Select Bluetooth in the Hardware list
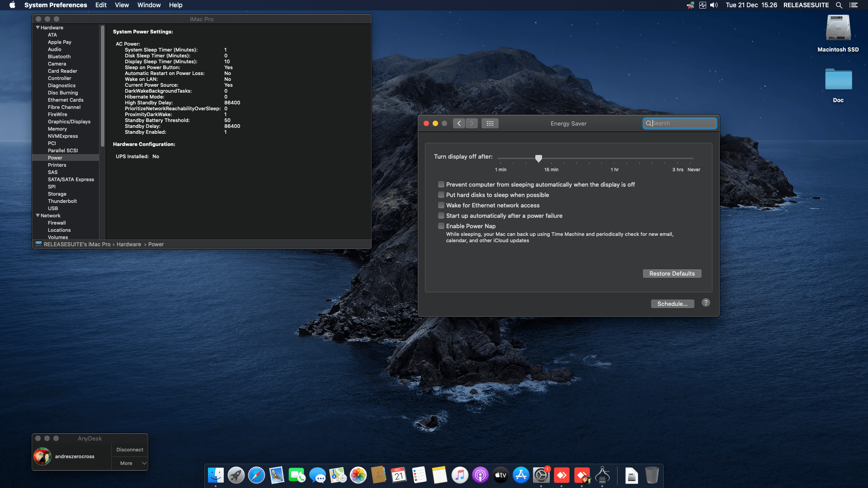Image resolution: width=868 pixels, height=488 pixels. coord(59,56)
